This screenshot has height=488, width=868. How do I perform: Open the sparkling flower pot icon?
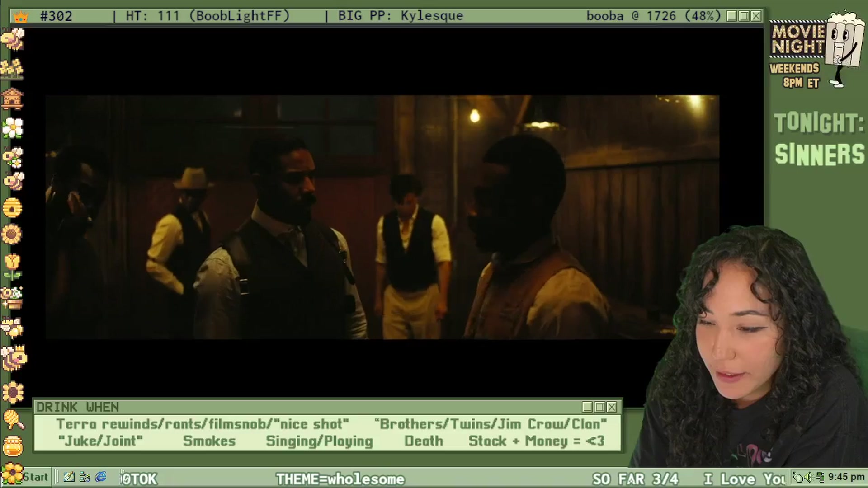pyautogui.click(x=12, y=298)
